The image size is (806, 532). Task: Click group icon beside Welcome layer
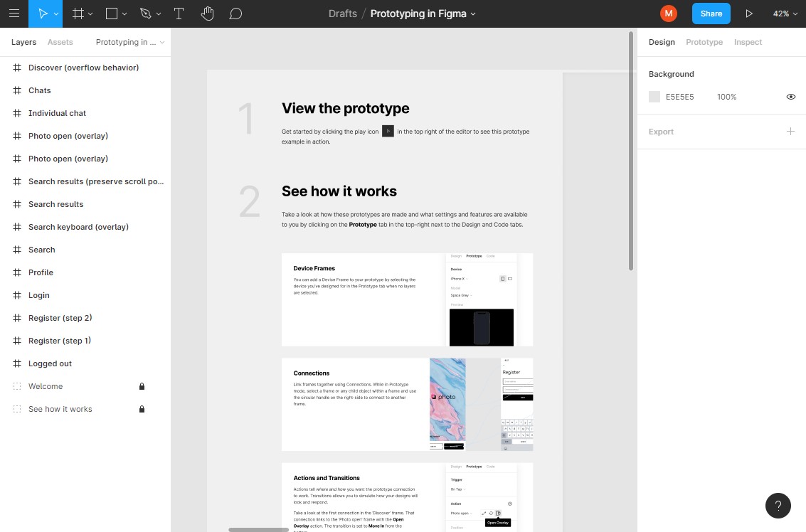tap(17, 386)
